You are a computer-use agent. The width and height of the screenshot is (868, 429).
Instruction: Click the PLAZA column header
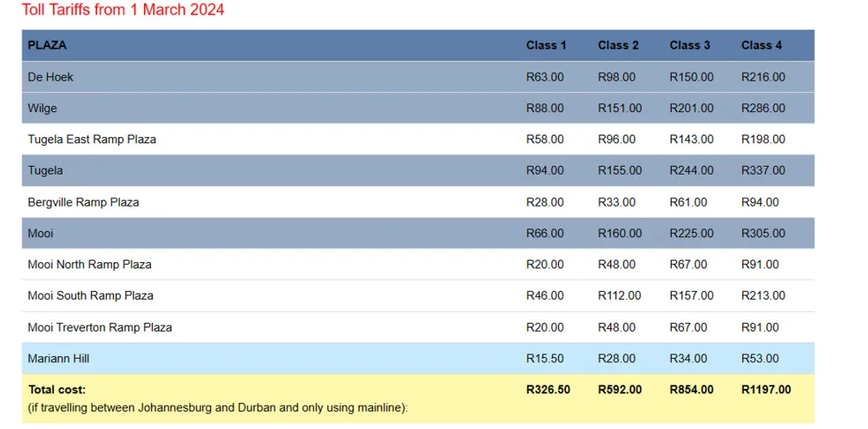(47, 45)
